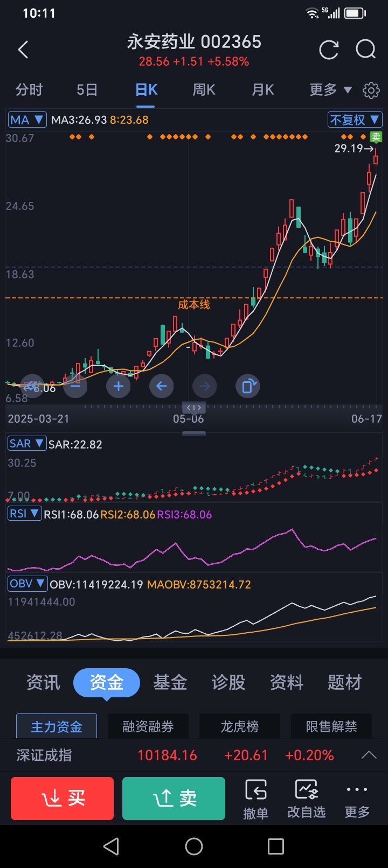Open OBV indicator dropdown
This screenshot has width=388, height=868.
[x=27, y=584]
